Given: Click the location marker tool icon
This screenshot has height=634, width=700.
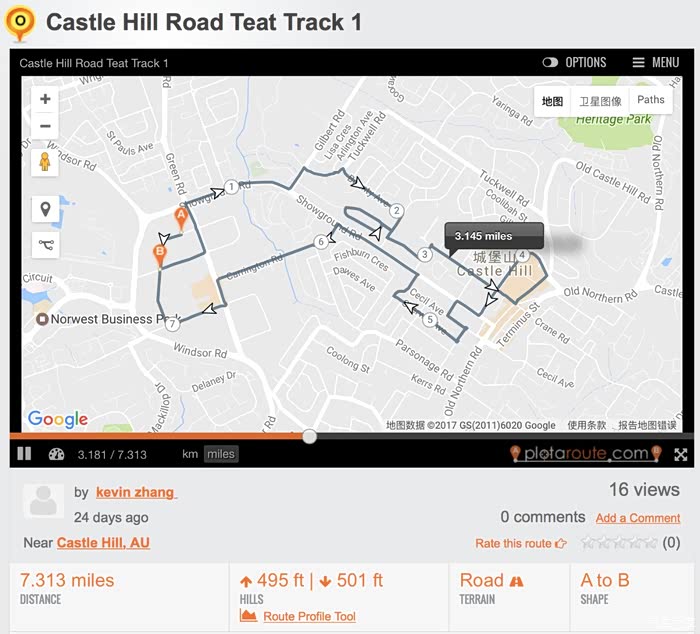Looking at the screenshot, I should coord(45,209).
